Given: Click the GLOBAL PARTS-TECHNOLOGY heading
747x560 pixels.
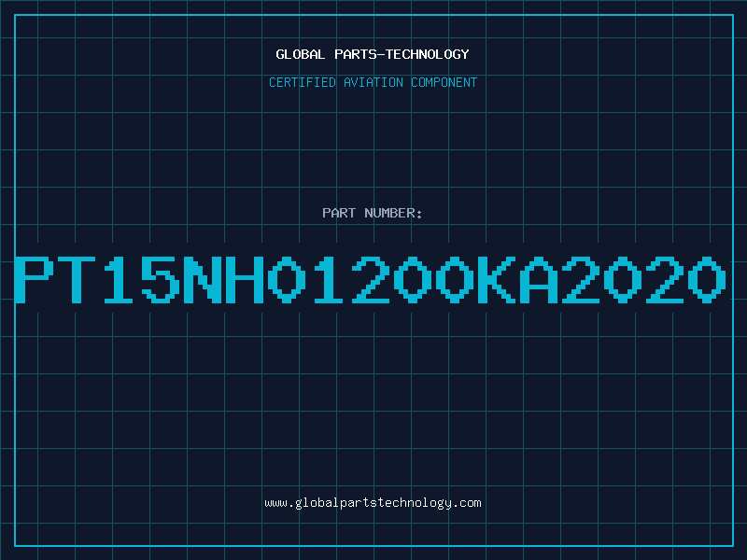Looking at the screenshot, I should tap(373, 54).
